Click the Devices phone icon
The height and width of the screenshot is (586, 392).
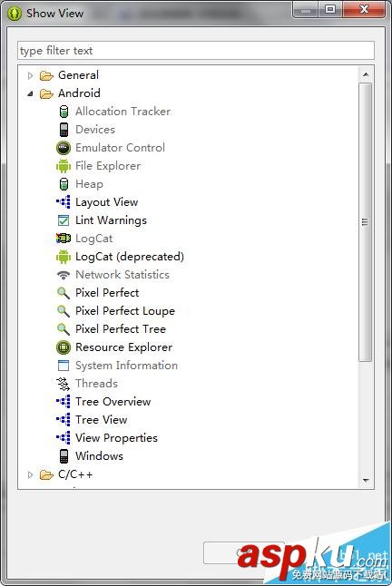[64, 130]
